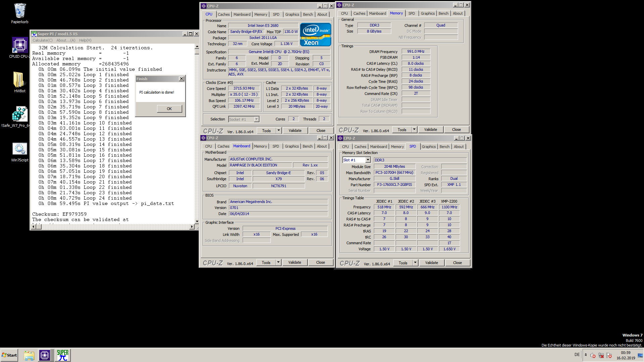Click Tools button in Memory window

point(402,130)
